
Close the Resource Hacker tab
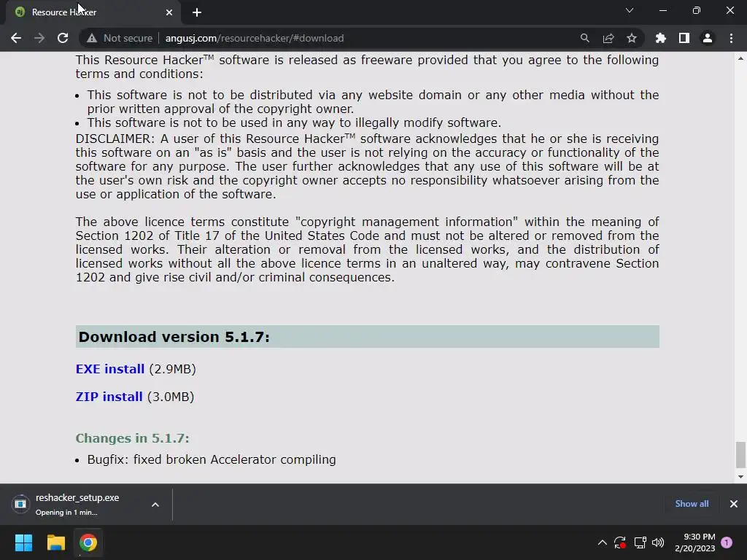click(x=169, y=12)
